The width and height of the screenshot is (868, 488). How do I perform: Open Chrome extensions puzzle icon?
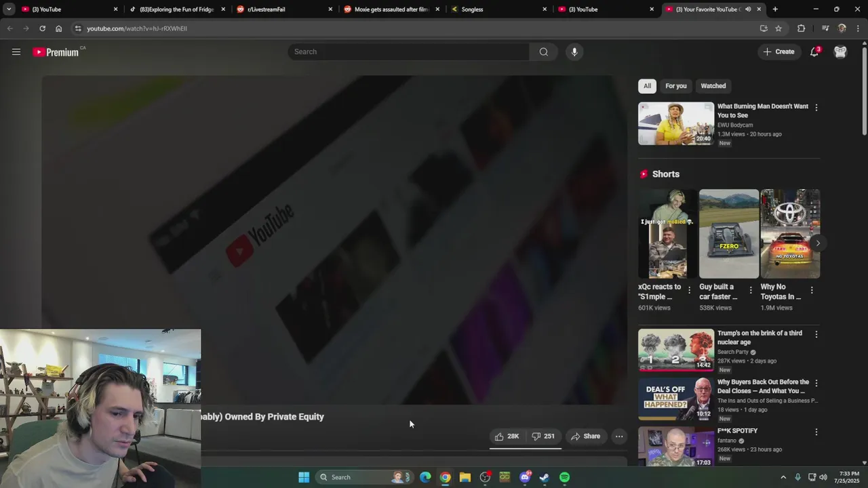coord(801,28)
